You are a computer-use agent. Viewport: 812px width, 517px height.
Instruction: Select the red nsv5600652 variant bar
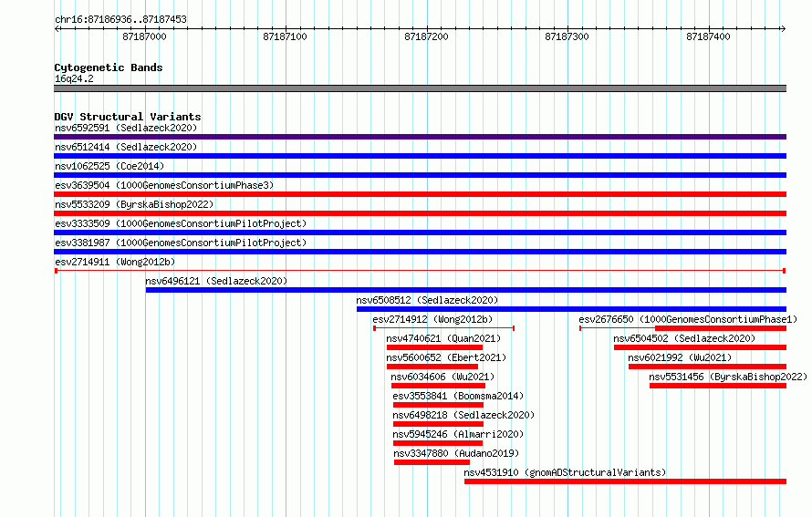(x=432, y=367)
